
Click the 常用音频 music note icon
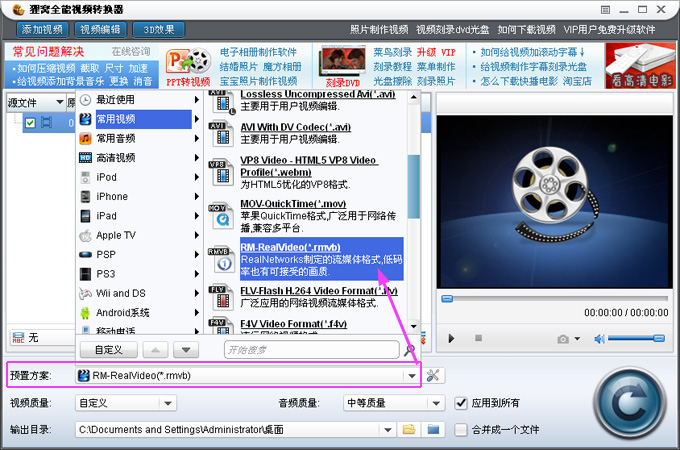85,138
